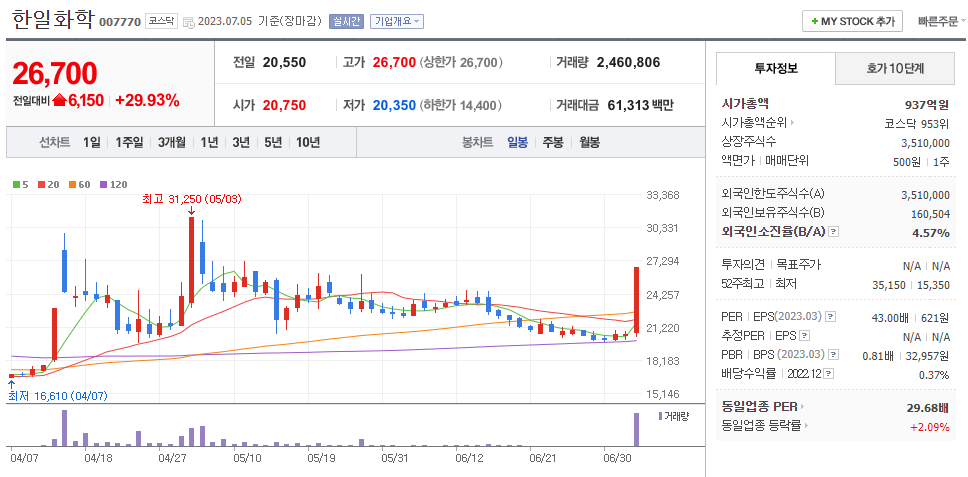Select the 1년 line chart period
This screenshot has width=968, height=477.
pyautogui.click(x=209, y=143)
